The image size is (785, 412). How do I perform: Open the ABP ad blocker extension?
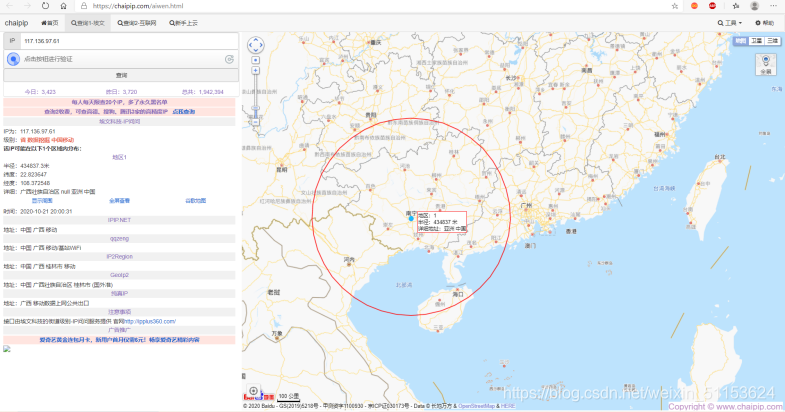(712, 6)
